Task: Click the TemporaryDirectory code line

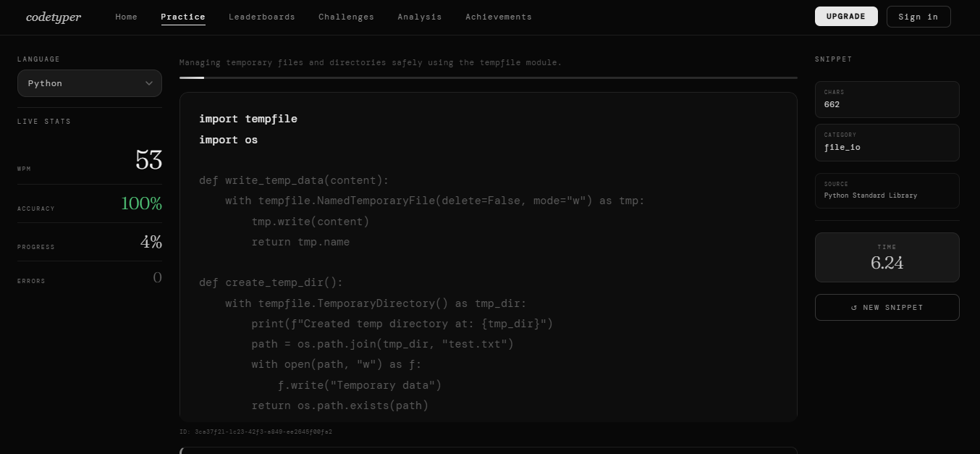Action: tap(376, 303)
